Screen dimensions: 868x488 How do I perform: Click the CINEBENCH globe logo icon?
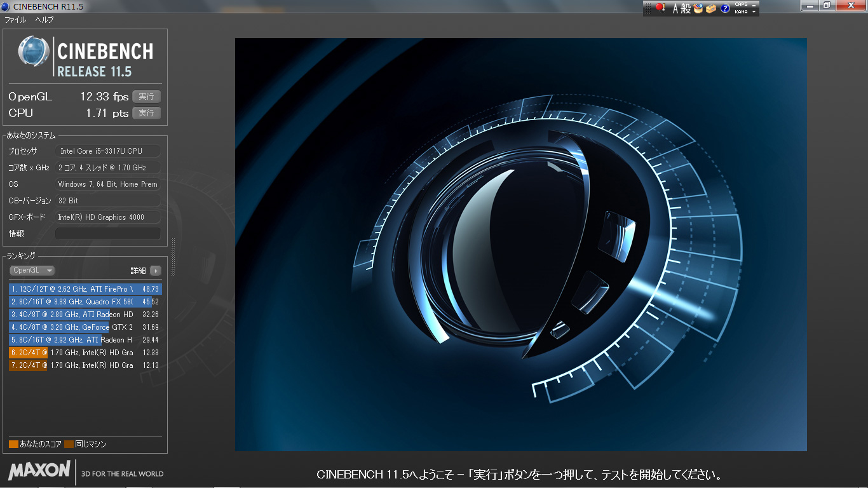pos(34,52)
